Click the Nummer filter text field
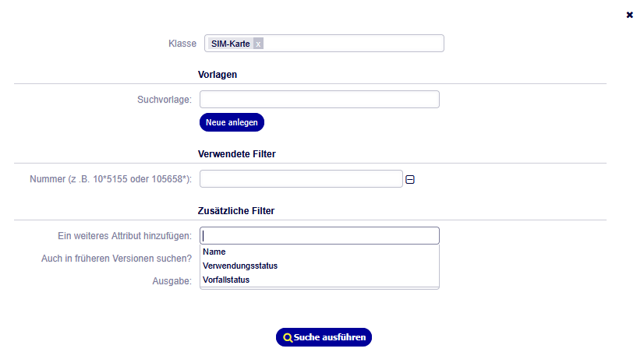 pyautogui.click(x=301, y=179)
